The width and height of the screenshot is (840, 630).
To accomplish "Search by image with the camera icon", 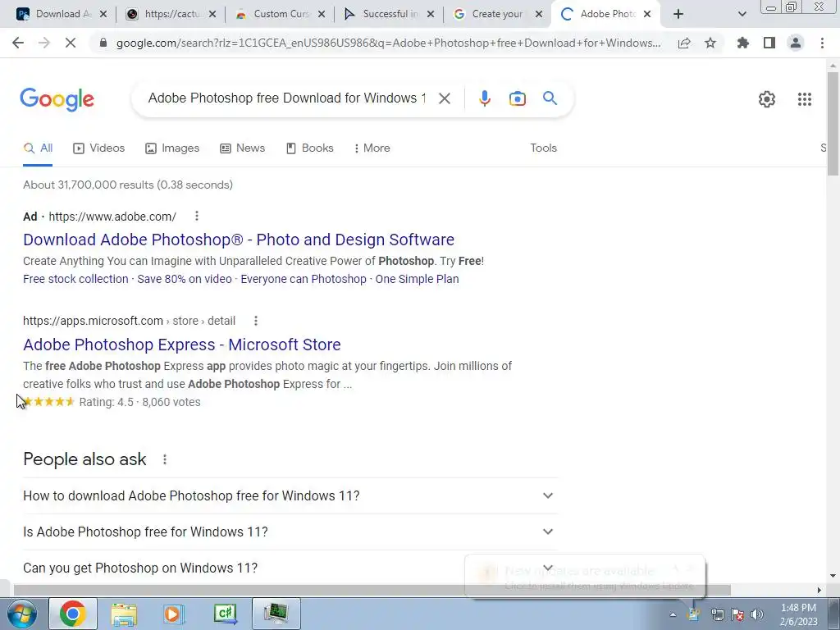I will click(x=518, y=98).
